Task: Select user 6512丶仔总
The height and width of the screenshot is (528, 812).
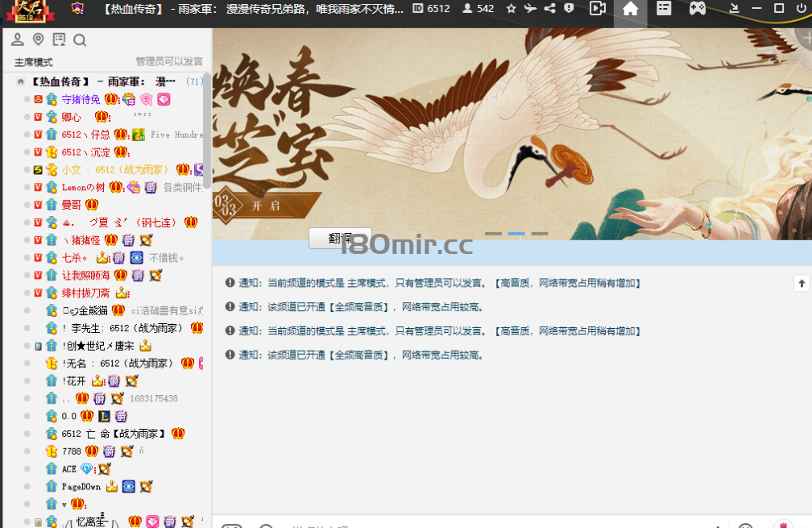Action: 86,135
